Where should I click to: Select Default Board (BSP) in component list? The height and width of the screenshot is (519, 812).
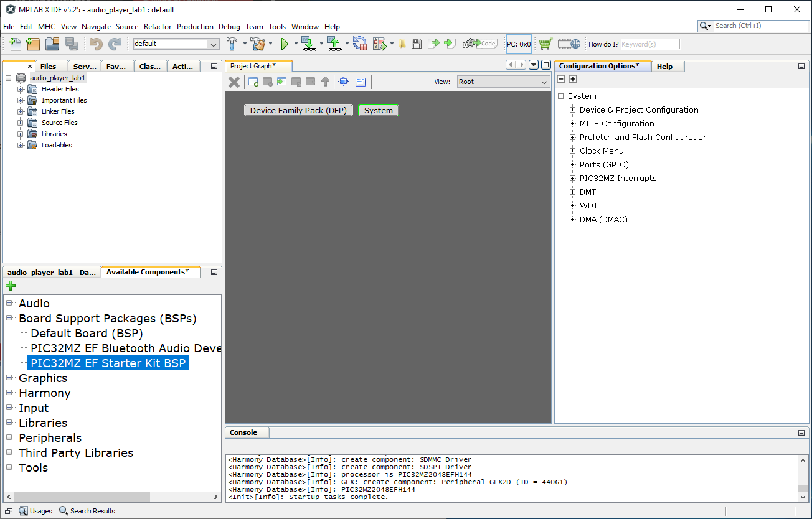[x=87, y=334]
